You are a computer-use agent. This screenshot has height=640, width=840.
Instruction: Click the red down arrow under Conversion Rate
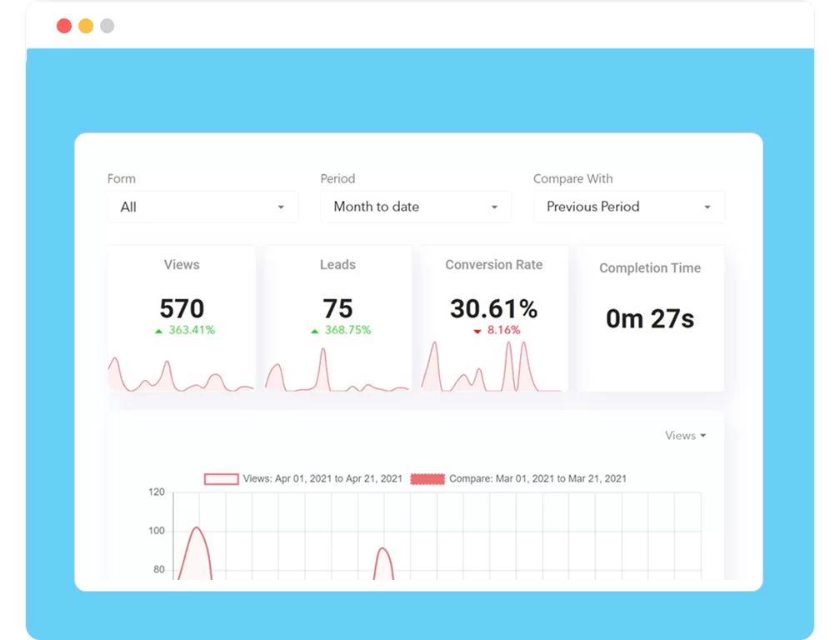coord(477,331)
